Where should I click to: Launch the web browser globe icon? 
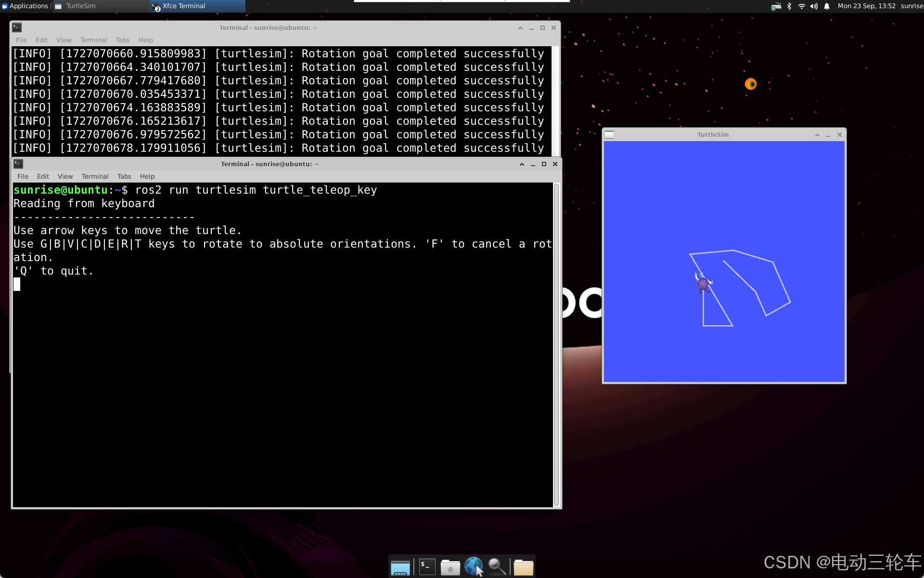coord(474,567)
